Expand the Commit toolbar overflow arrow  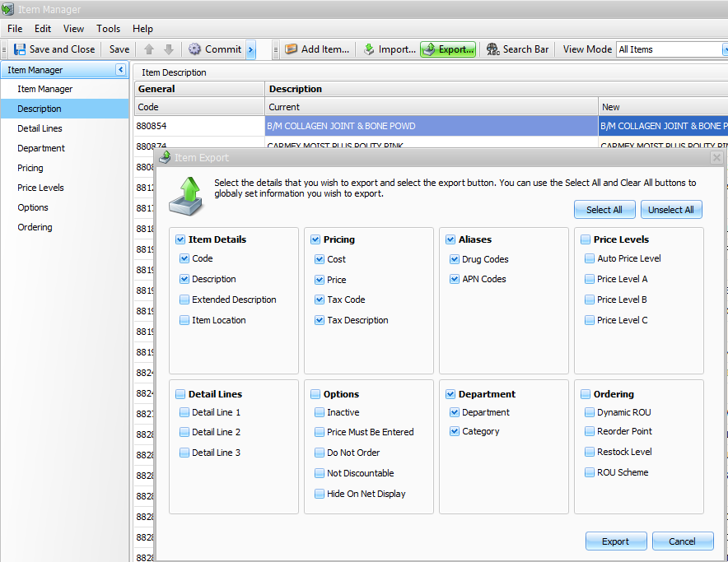click(x=251, y=49)
